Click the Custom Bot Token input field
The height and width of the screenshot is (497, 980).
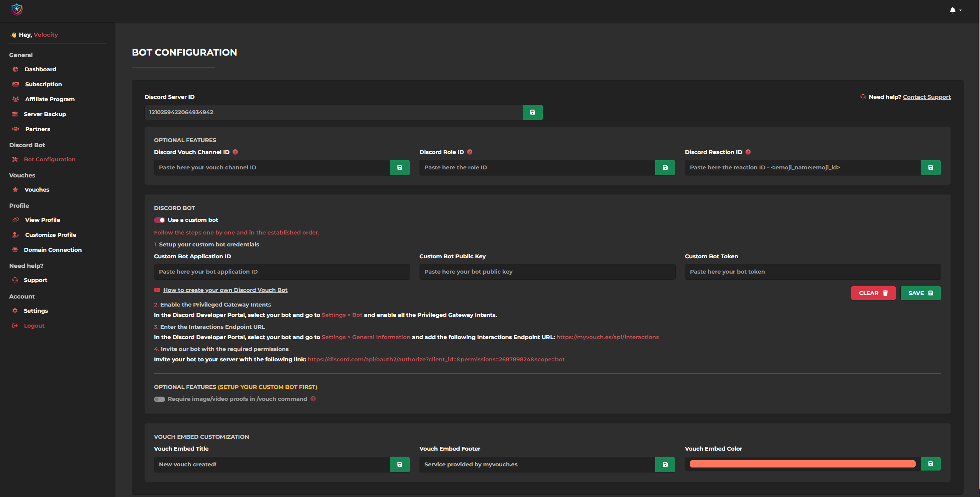click(812, 272)
